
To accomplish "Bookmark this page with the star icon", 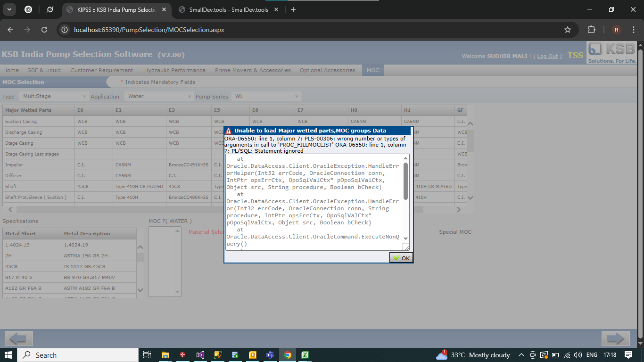I will click(x=568, y=30).
